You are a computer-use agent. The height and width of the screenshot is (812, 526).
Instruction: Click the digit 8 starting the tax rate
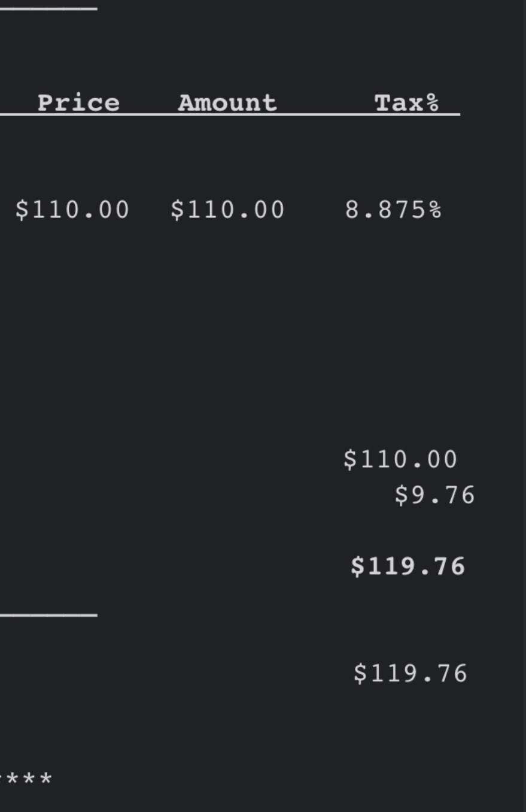coord(351,210)
